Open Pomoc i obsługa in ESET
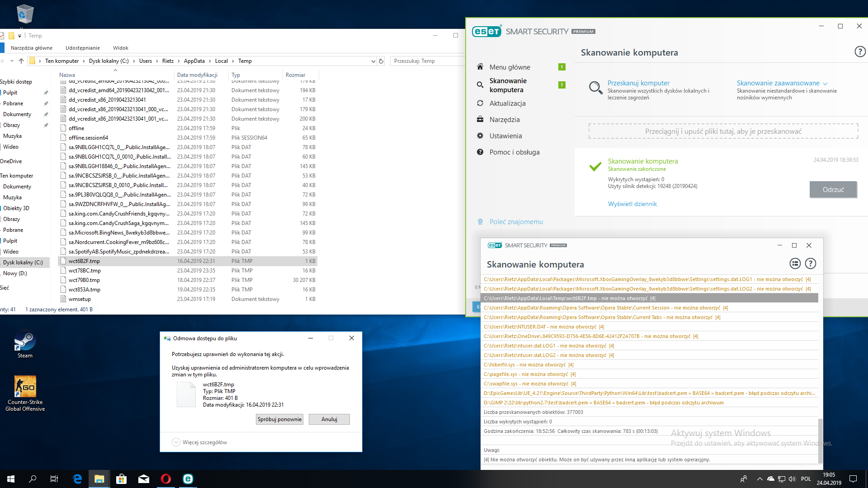The width and height of the screenshot is (868, 488). [514, 152]
